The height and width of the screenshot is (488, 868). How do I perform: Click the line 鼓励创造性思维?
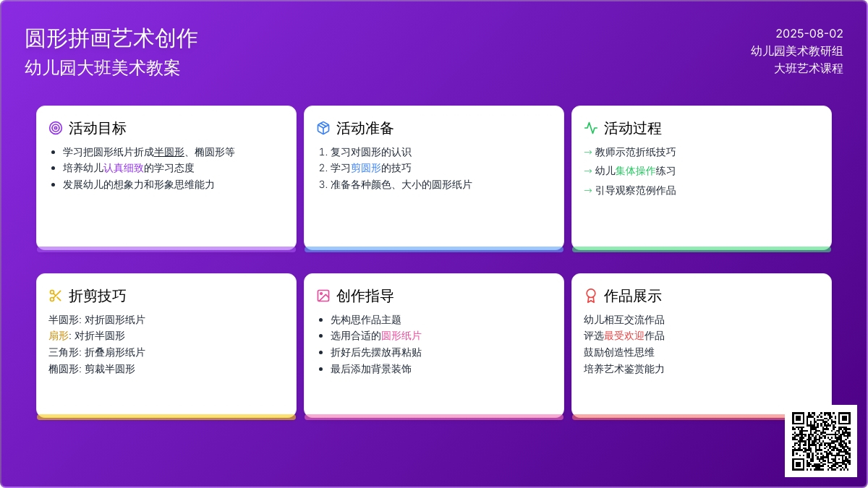[x=619, y=352]
